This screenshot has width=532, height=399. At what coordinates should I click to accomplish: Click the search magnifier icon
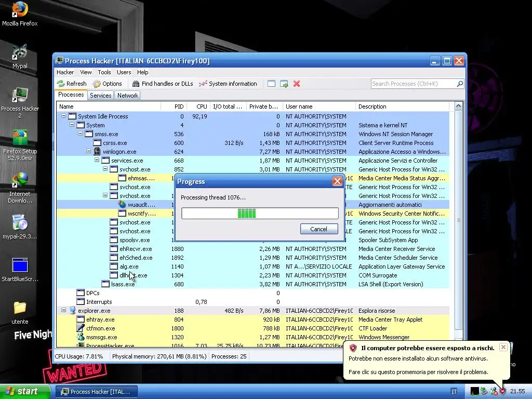(x=460, y=84)
